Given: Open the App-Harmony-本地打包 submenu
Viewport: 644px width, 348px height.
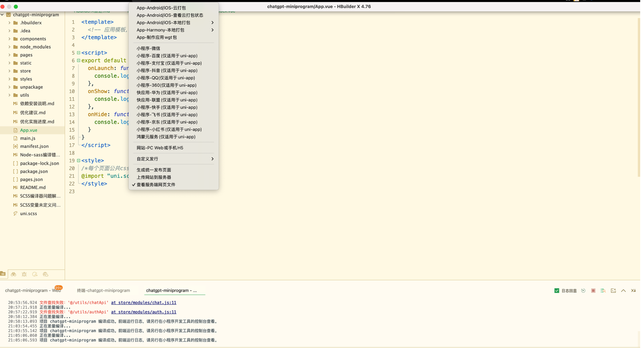Looking at the screenshot, I should click(x=174, y=30).
